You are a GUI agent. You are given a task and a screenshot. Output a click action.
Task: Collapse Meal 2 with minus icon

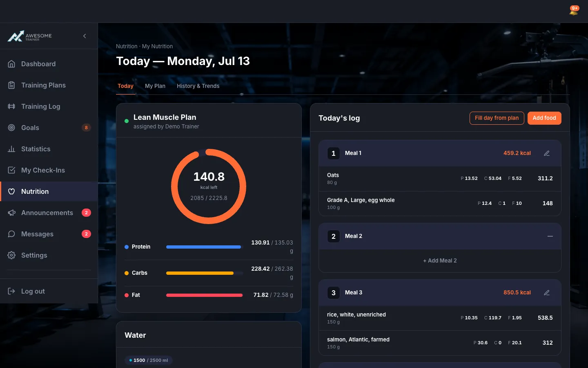click(x=550, y=236)
